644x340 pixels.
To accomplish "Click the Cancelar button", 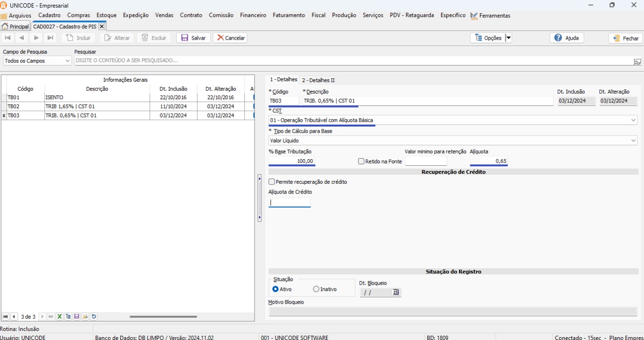I will (x=230, y=38).
